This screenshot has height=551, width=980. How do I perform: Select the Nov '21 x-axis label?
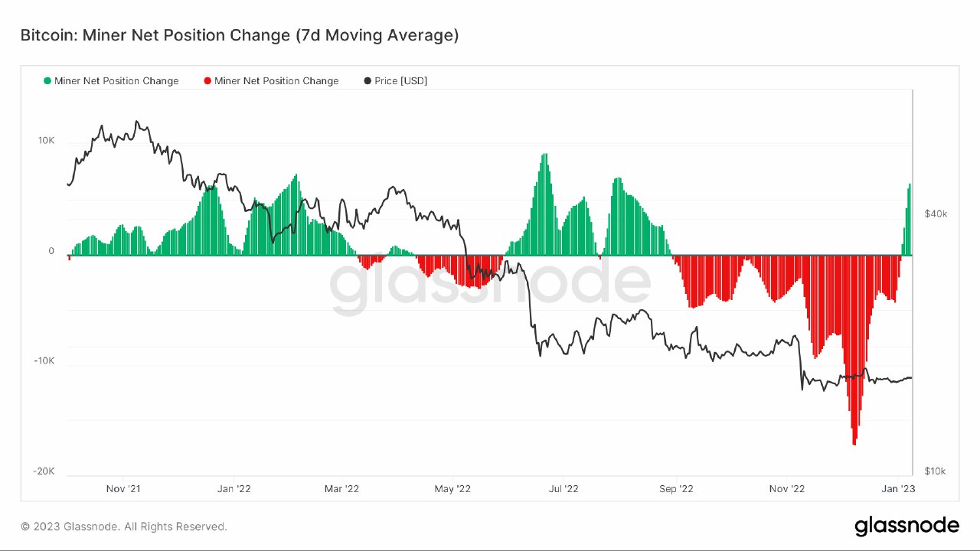click(x=123, y=488)
